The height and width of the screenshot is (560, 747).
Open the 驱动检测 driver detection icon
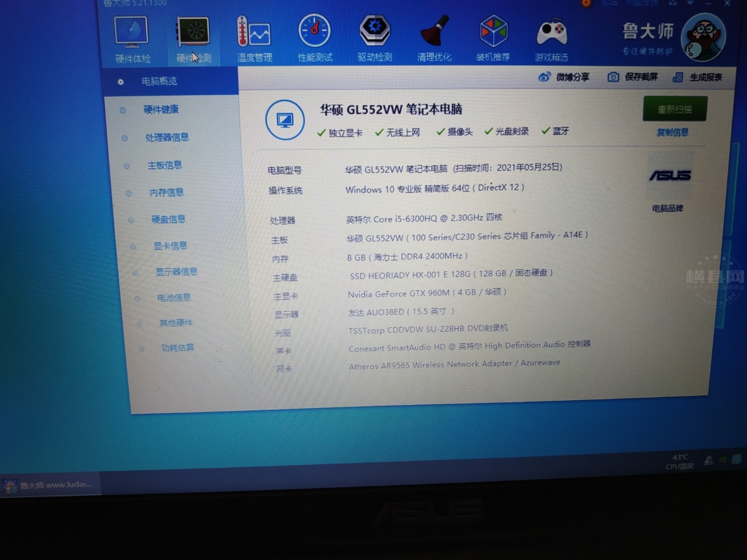[x=375, y=38]
